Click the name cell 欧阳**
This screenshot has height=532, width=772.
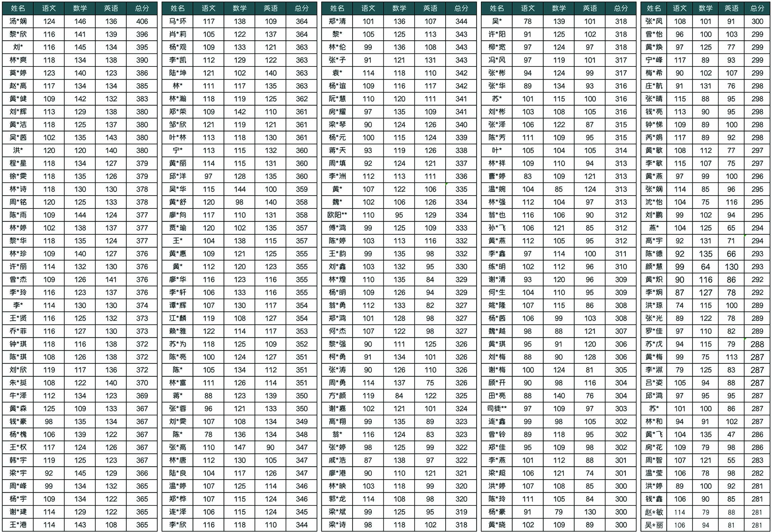pyautogui.click(x=337, y=215)
